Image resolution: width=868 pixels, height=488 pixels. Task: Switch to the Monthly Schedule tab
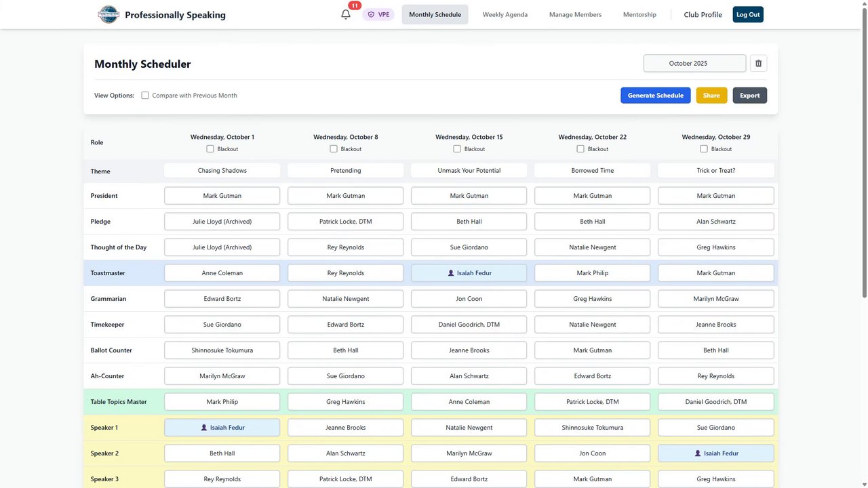coord(435,14)
